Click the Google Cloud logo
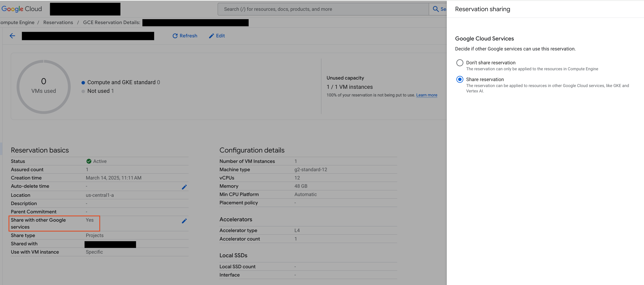The height and width of the screenshot is (285, 644). pyautogui.click(x=22, y=9)
